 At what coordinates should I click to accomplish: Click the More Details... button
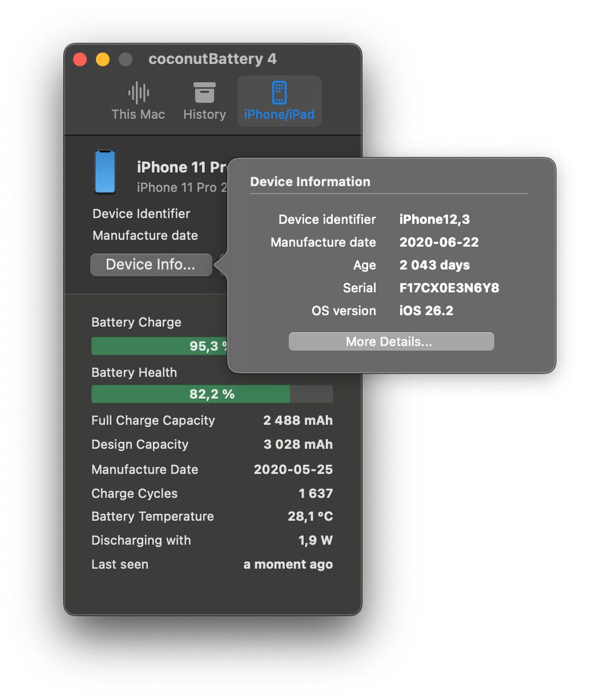pyautogui.click(x=391, y=342)
